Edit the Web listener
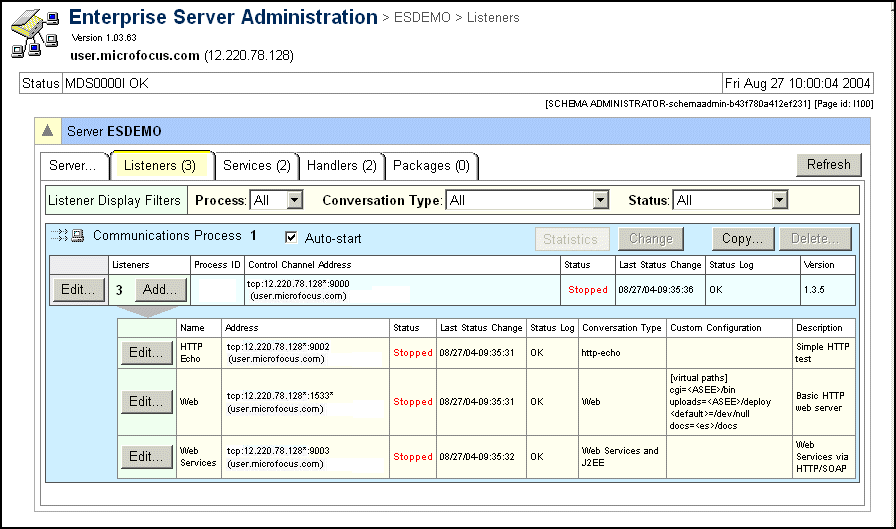 (146, 401)
